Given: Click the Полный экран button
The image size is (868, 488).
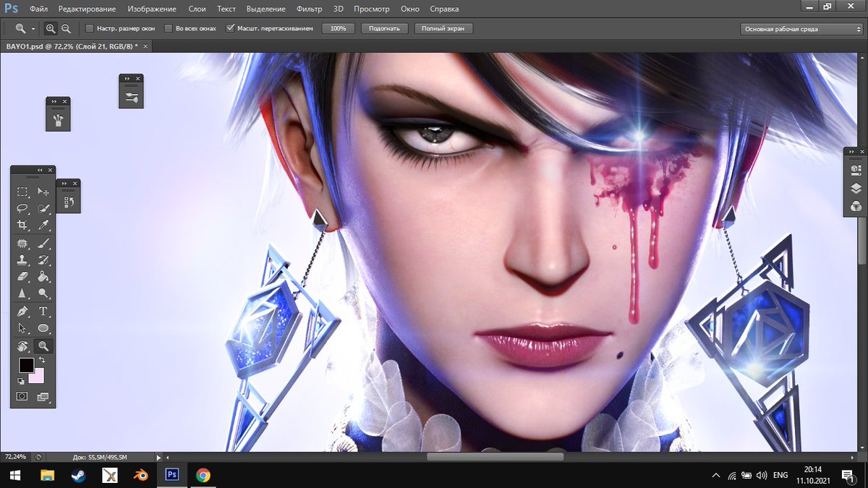Looking at the screenshot, I should point(443,28).
